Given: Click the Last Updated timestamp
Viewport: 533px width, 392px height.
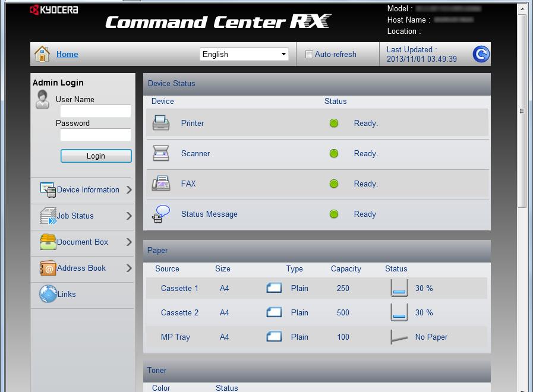Looking at the screenshot, I should (x=421, y=59).
